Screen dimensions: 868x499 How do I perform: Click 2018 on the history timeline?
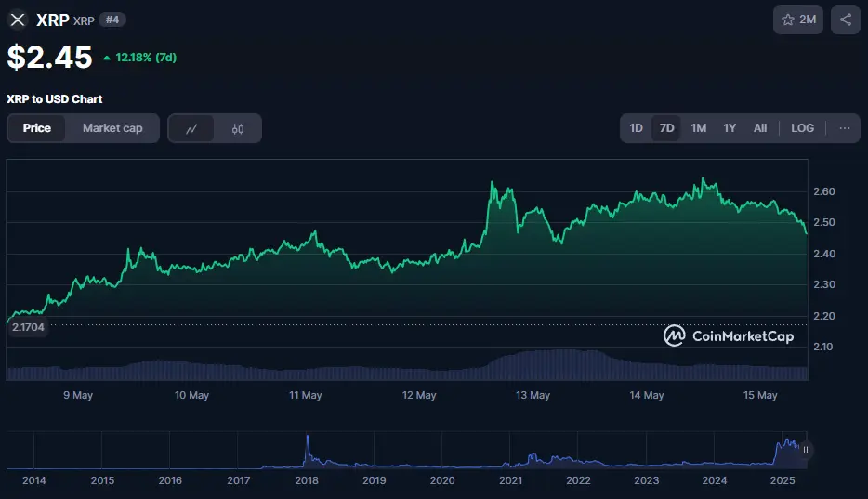[x=307, y=480]
